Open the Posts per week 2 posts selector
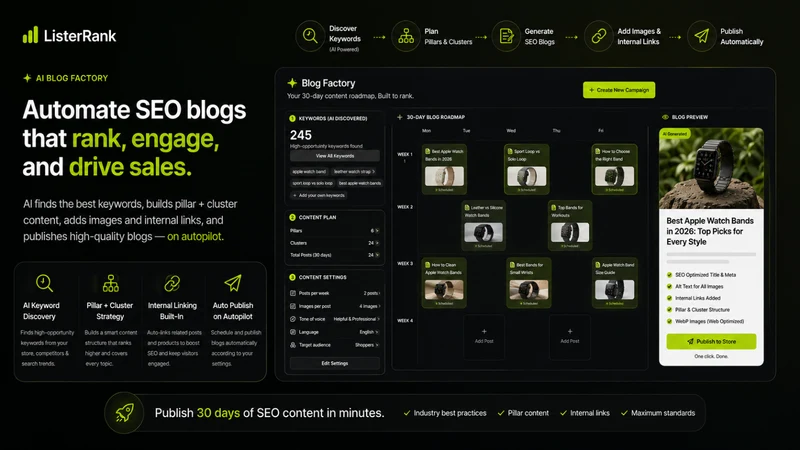 click(x=371, y=293)
